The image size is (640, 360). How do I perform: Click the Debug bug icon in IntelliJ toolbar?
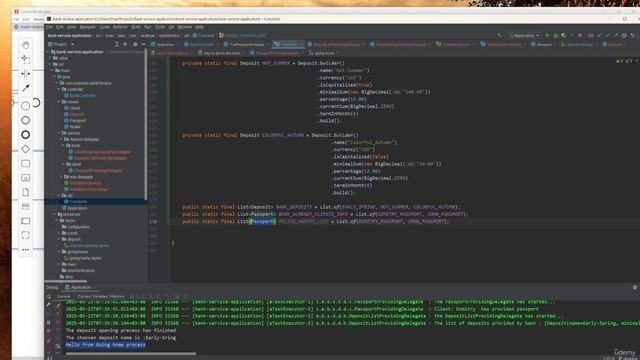[x=556, y=36]
